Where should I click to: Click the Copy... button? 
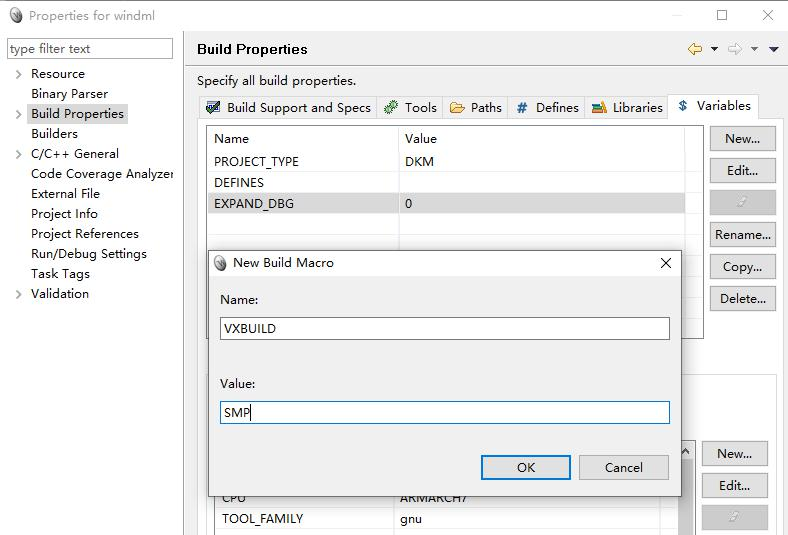pos(742,267)
